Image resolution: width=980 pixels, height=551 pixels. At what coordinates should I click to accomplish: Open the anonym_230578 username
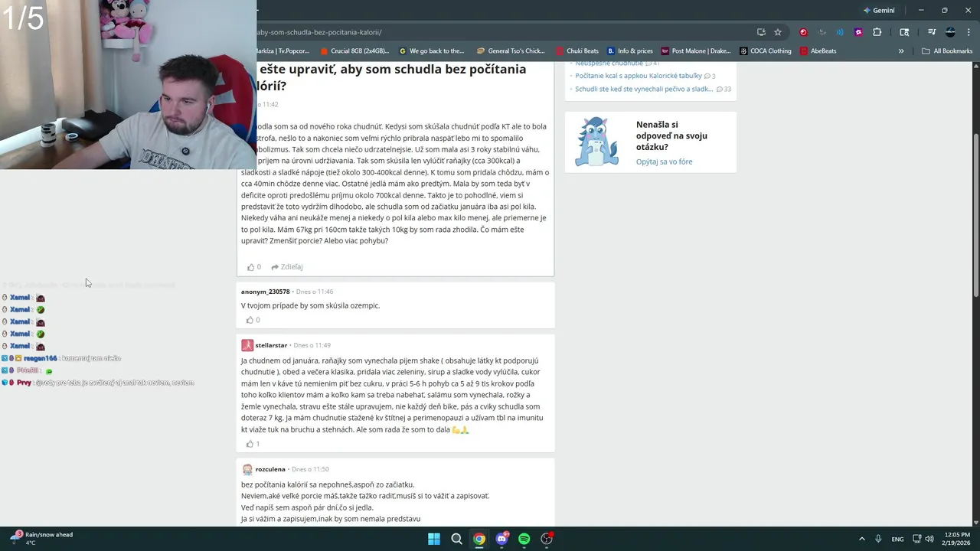click(x=265, y=292)
